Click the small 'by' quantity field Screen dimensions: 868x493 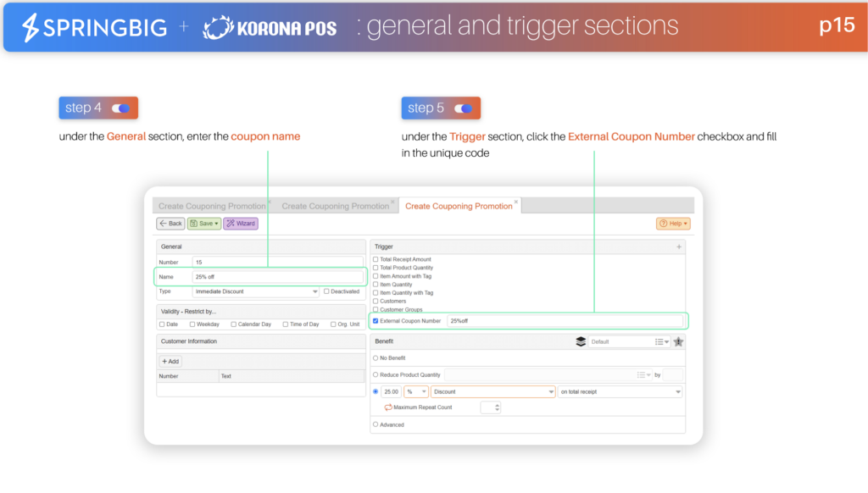tap(672, 375)
